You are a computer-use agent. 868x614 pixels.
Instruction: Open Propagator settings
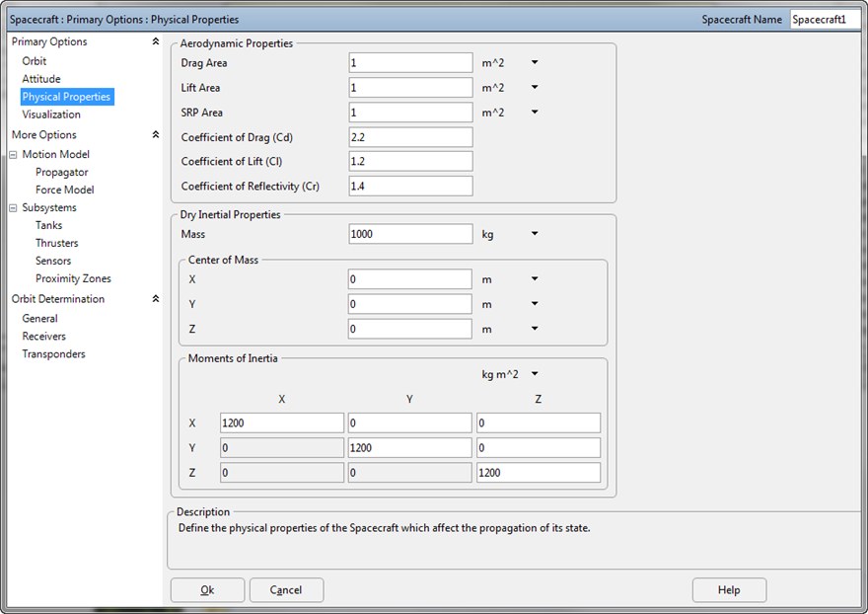[x=62, y=172]
